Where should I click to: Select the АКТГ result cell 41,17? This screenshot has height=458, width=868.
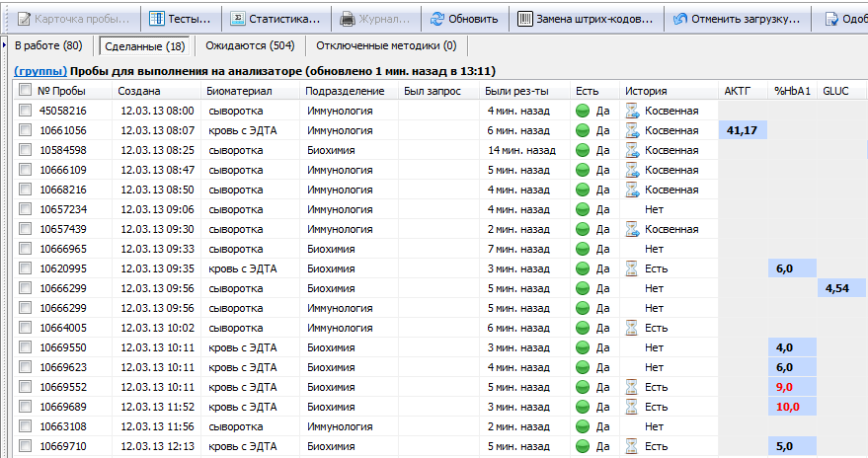click(x=741, y=130)
